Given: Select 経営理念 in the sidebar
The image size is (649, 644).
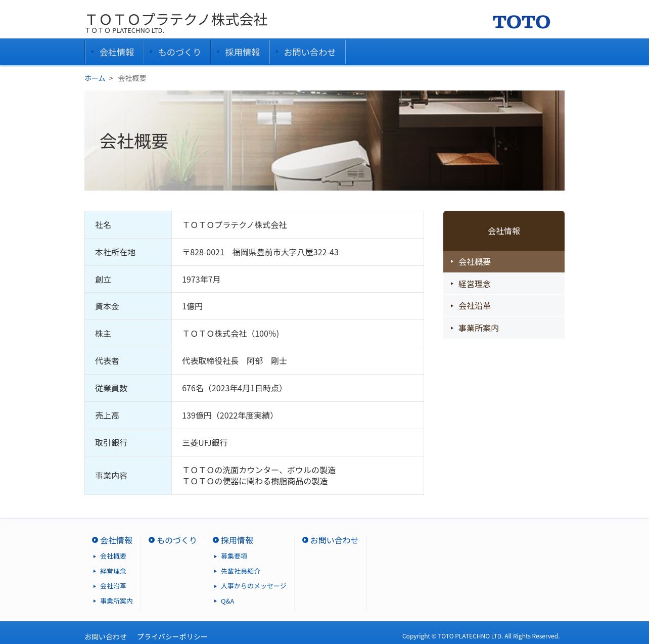Looking at the screenshot, I should pyautogui.click(x=504, y=284).
